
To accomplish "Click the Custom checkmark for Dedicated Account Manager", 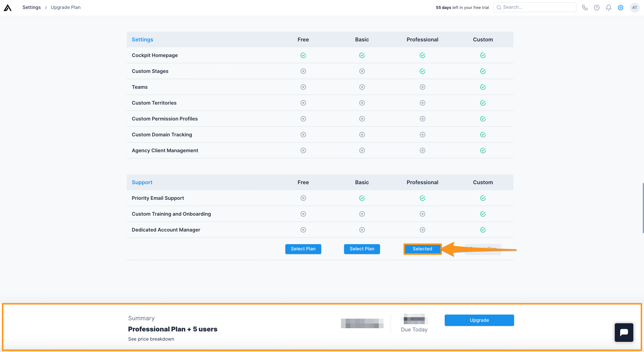I will 483,230.
